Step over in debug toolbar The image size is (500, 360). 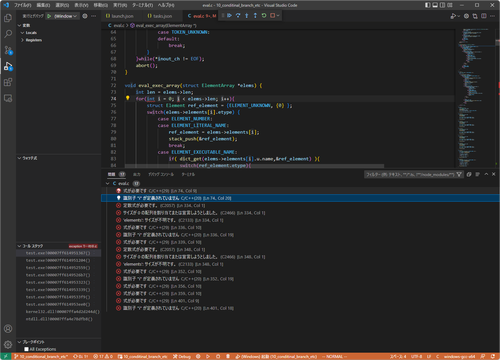[238, 16]
